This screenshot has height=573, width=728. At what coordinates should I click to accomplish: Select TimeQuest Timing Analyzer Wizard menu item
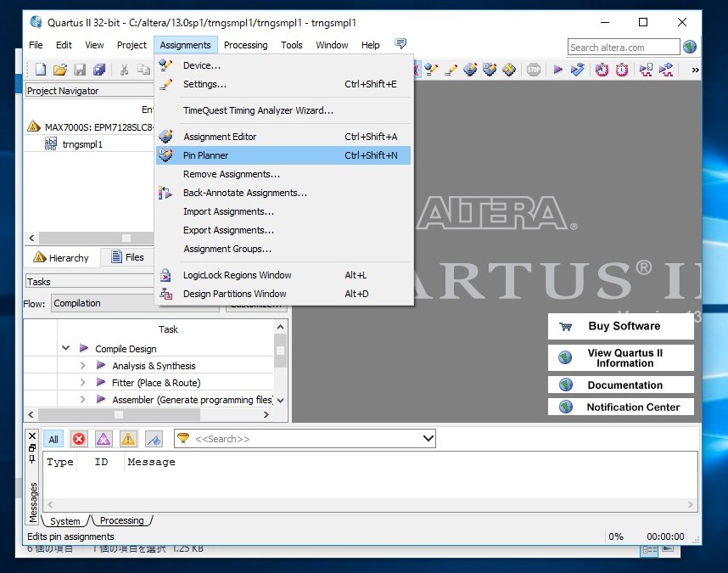(283, 110)
